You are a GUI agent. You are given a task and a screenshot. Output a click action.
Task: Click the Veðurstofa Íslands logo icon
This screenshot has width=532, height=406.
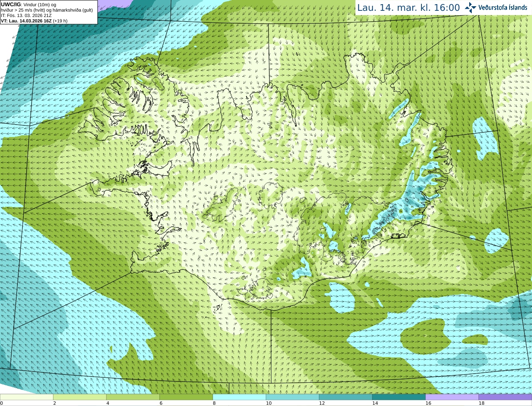tap(470, 7)
